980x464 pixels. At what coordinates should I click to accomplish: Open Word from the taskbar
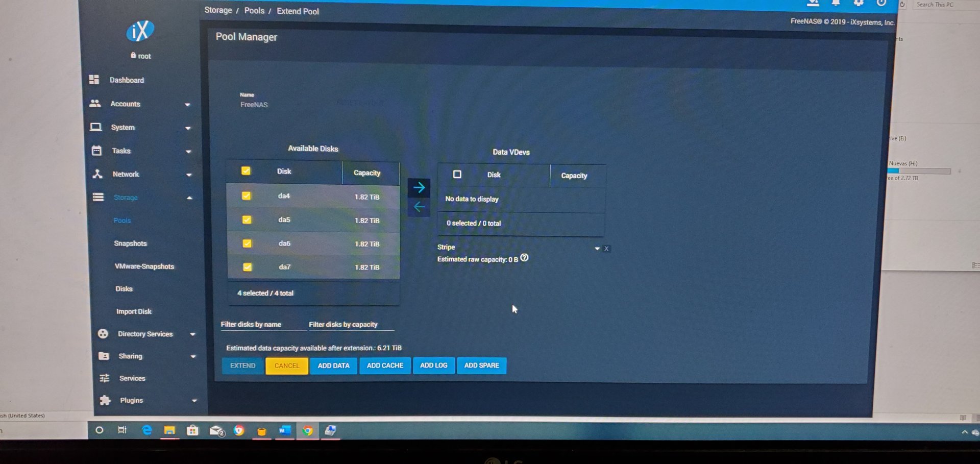(284, 430)
